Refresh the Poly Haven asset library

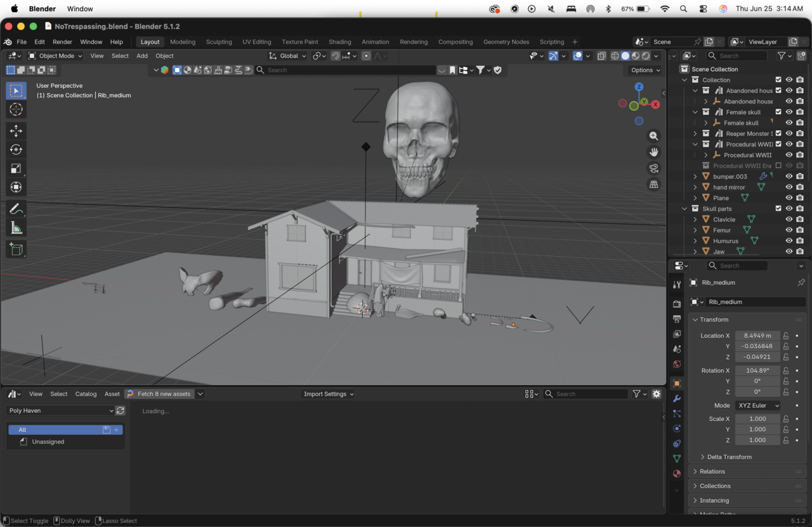[121, 410]
